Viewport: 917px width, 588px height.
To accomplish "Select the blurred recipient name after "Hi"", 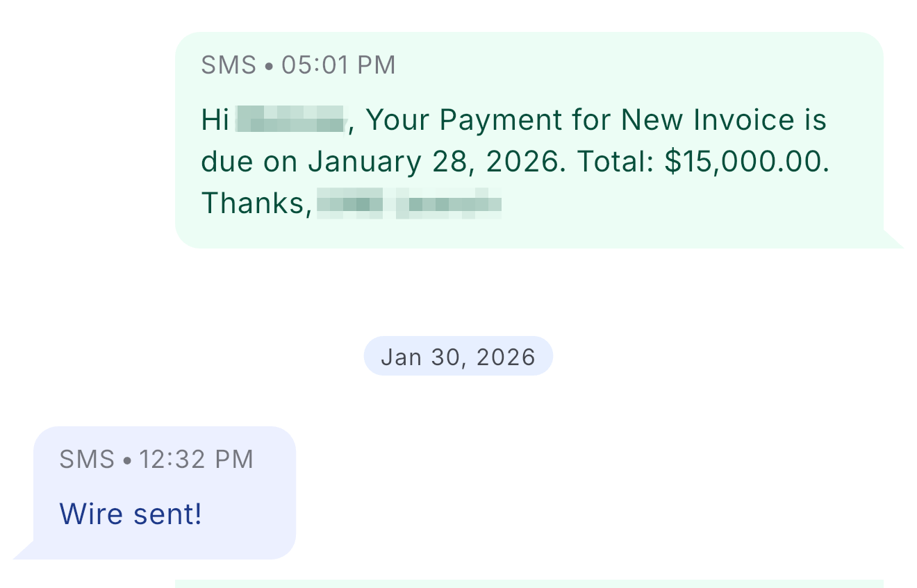I will tap(290, 120).
